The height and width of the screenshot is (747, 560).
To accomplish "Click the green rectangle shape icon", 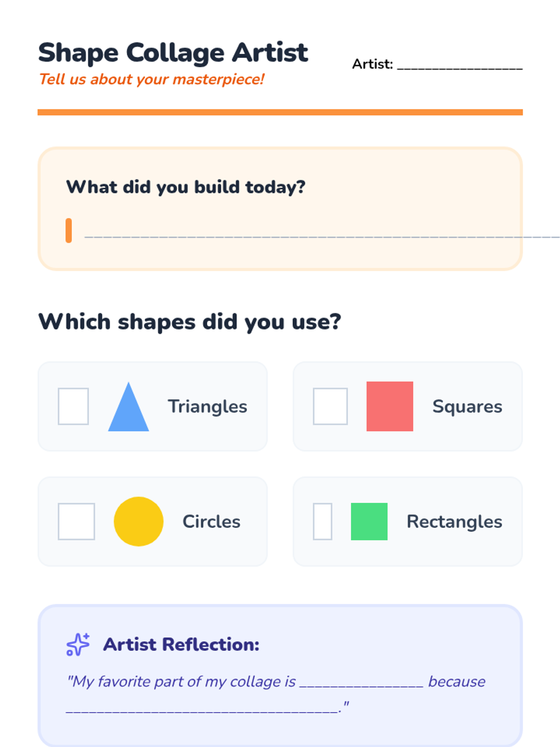I will [369, 521].
